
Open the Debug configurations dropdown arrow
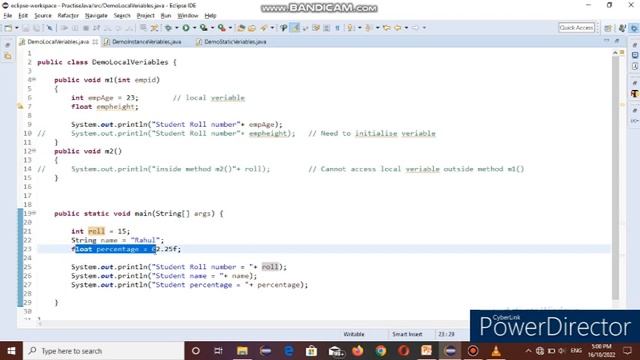click(x=177, y=28)
